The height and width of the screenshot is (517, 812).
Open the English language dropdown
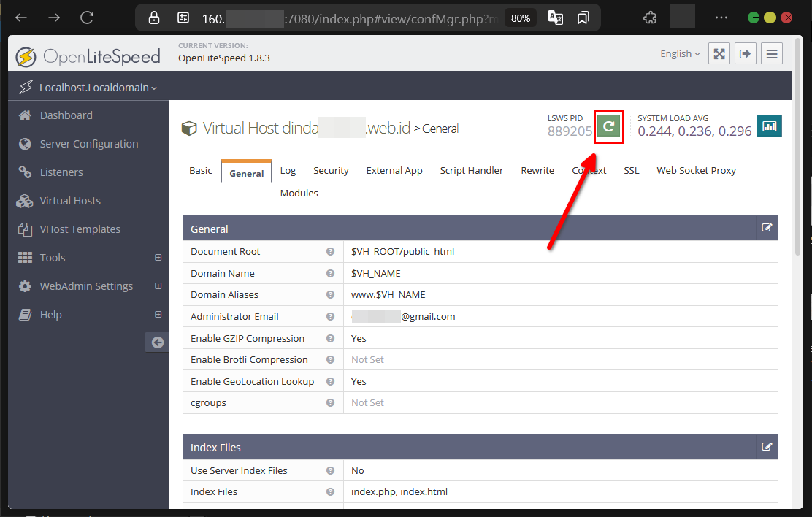680,53
